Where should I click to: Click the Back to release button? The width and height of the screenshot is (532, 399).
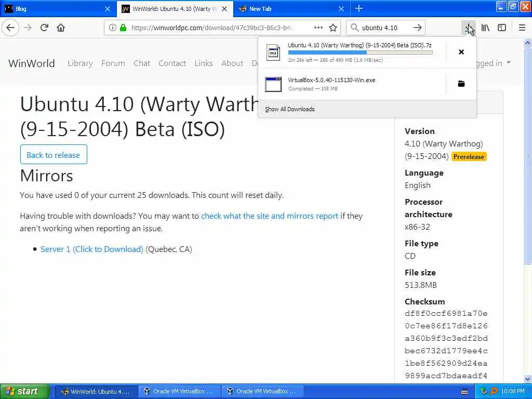coord(54,154)
